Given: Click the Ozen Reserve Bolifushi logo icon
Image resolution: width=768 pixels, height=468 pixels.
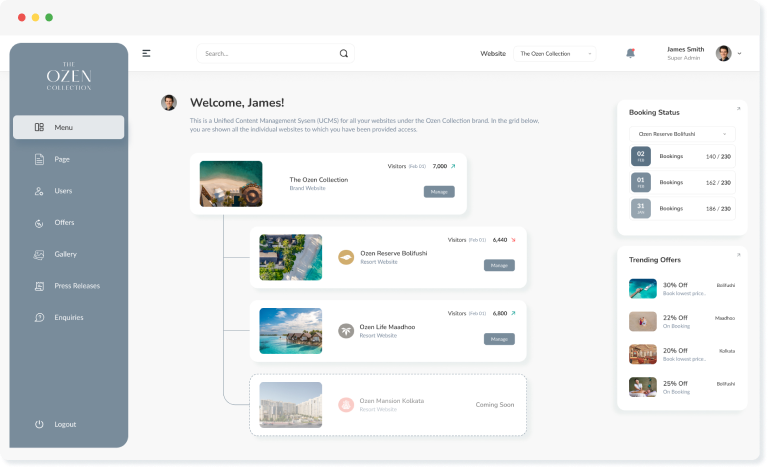Looking at the screenshot, I should tap(346, 257).
